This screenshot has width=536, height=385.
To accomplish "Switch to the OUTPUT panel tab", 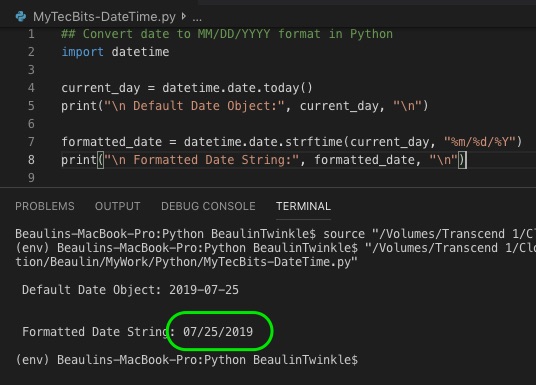I will (x=118, y=206).
